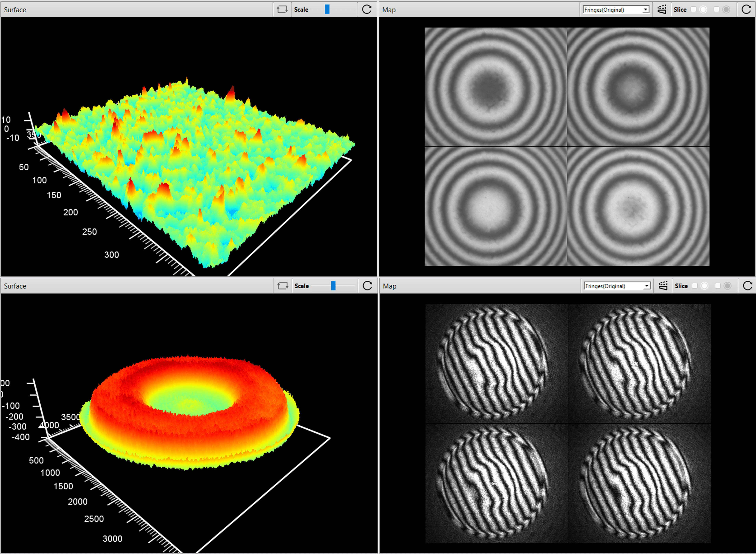
Task: Click the axis-swap icon in rough-terrain Surface panel
Action: [282, 9]
